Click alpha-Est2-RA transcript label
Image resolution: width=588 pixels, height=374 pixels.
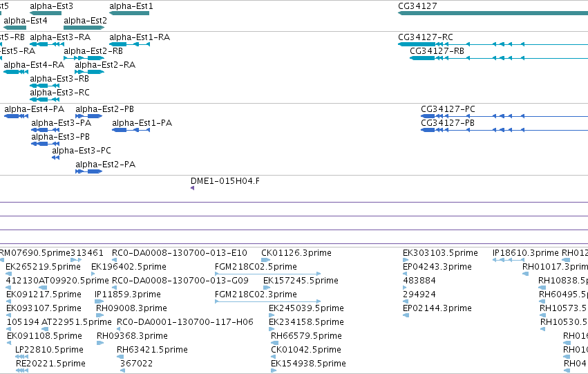pyautogui.click(x=105, y=65)
